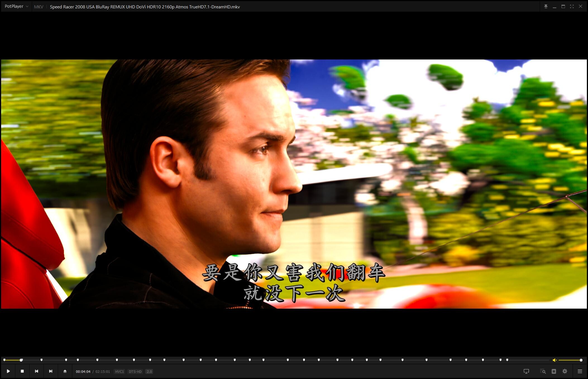This screenshot has height=379, width=588.
Task: Click the video frame to toggle playback
Action: [x=294, y=184]
